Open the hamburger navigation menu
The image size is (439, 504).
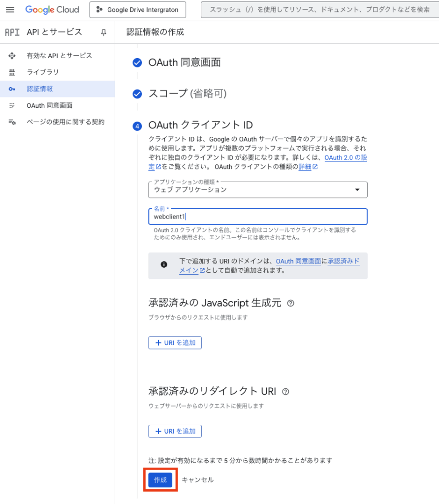pos(10,10)
